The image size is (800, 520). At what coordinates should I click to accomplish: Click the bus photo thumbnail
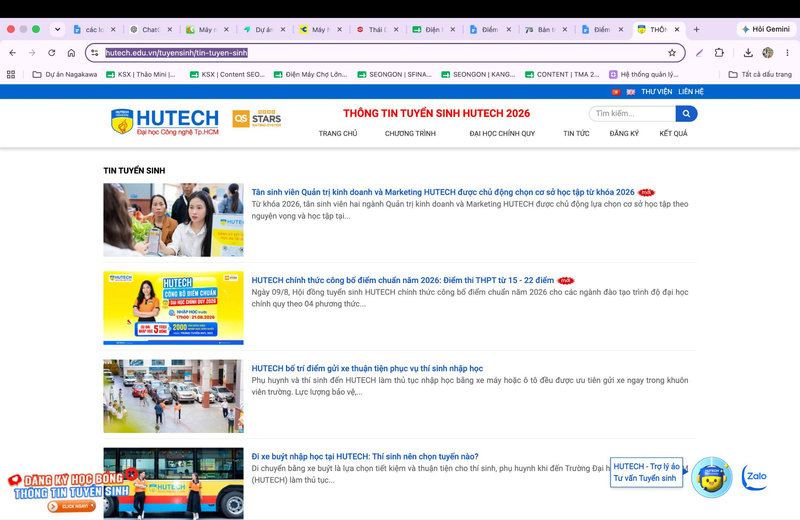pos(173,484)
